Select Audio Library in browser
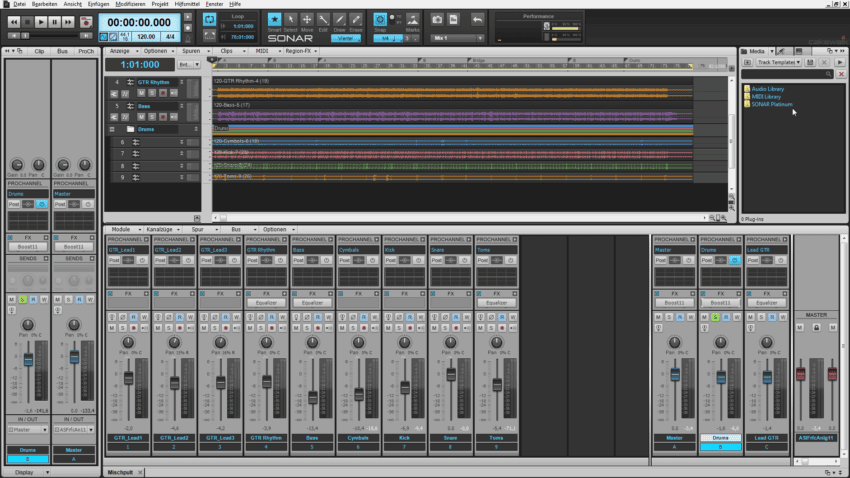The height and width of the screenshot is (478, 850). click(768, 89)
